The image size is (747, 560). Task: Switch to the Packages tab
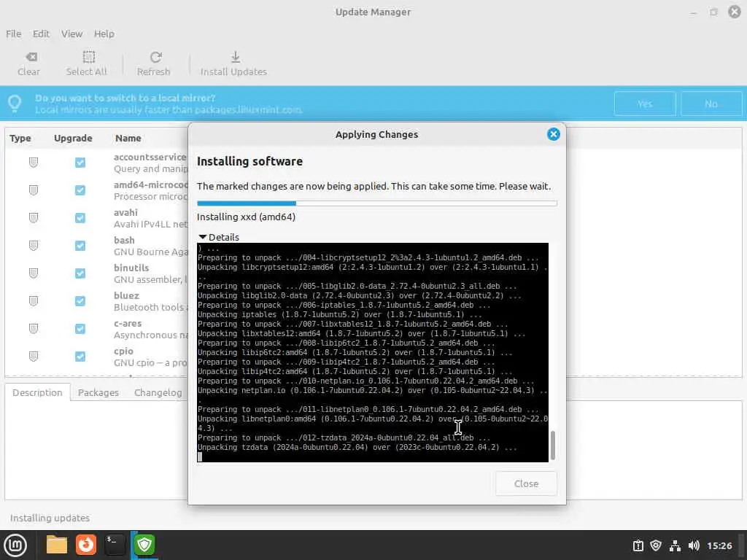point(98,392)
